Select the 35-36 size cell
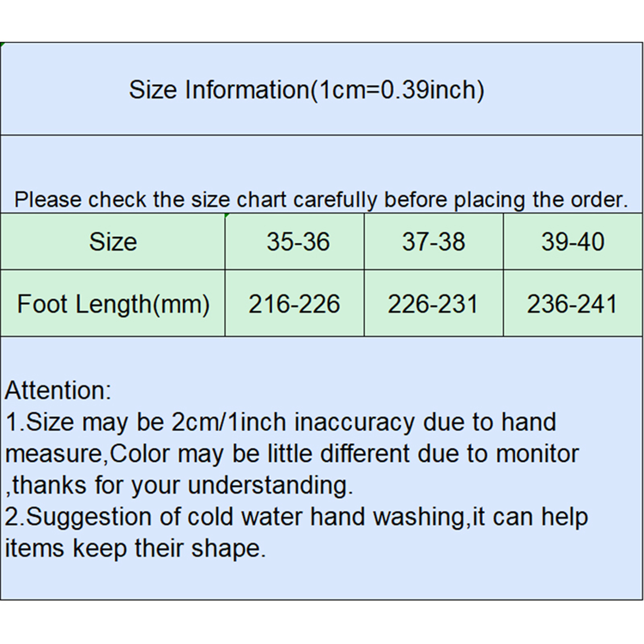The height and width of the screenshot is (644, 644). (x=298, y=242)
